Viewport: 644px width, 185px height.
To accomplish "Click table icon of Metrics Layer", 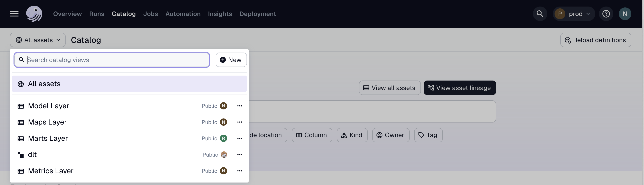I will (x=21, y=171).
